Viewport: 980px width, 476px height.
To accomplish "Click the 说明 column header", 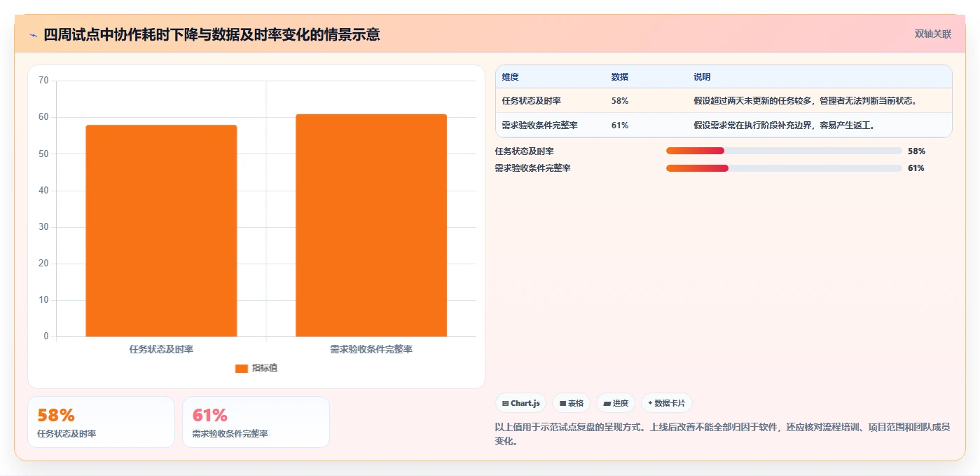I will point(702,77).
